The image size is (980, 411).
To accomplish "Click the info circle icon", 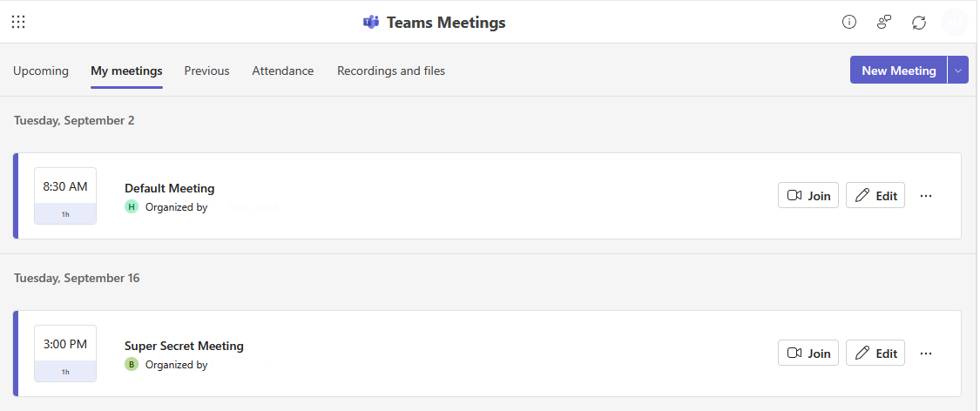I will coord(849,23).
